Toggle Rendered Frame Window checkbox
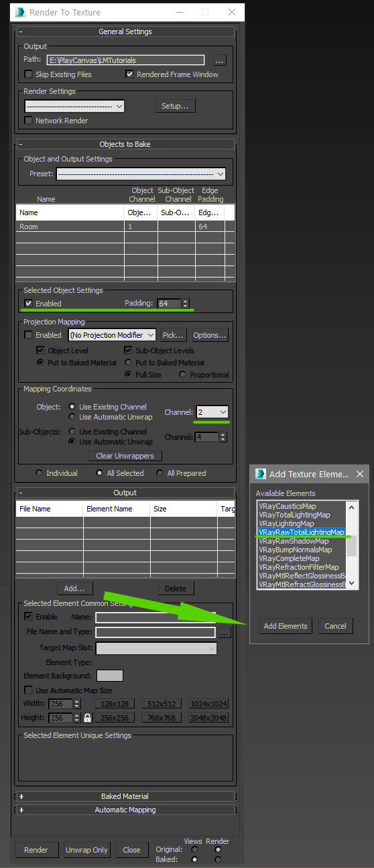Viewport: 374px width, 868px height. click(x=130, y=74)
